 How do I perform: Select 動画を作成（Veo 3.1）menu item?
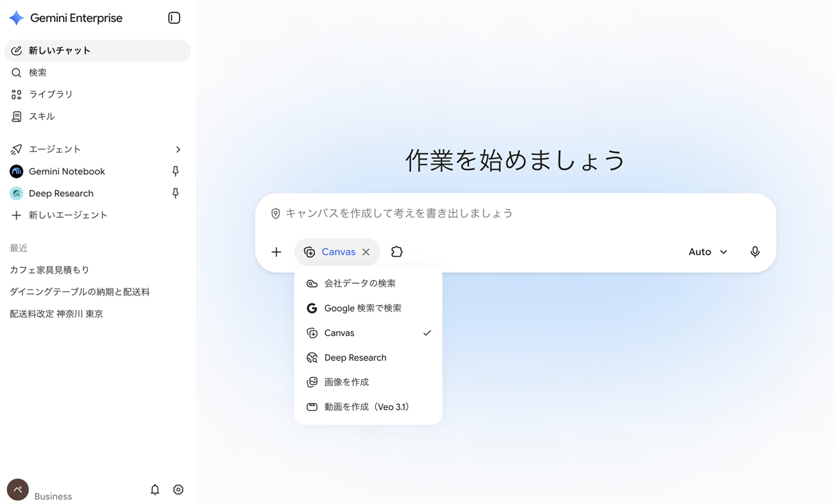tap(368, 407)
